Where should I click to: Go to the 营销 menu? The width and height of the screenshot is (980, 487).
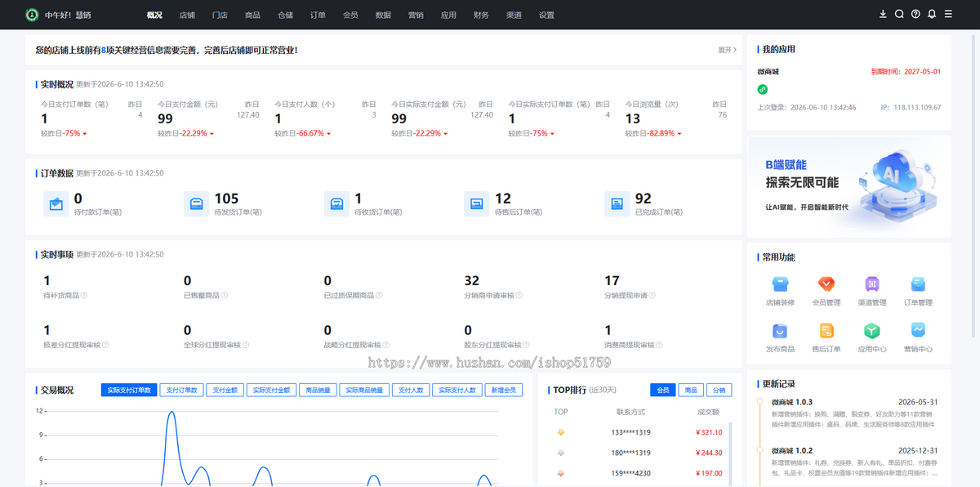[416, 15]
